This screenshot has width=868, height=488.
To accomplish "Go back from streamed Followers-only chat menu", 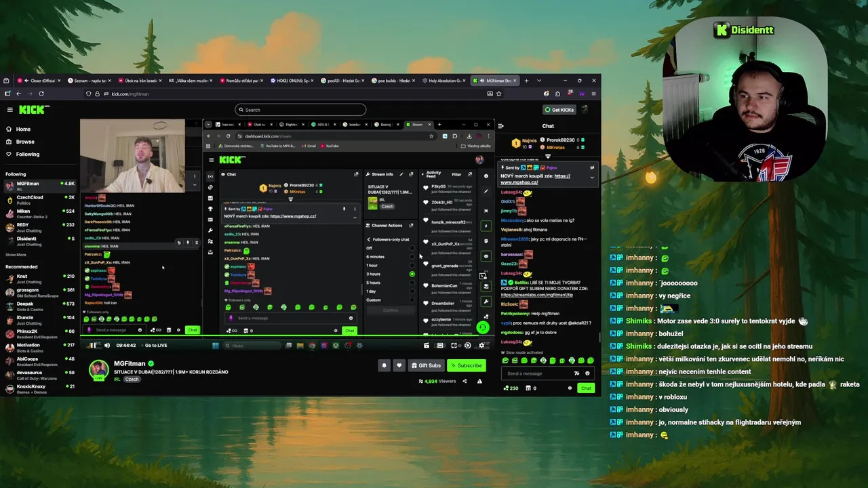I will [369, 239].
